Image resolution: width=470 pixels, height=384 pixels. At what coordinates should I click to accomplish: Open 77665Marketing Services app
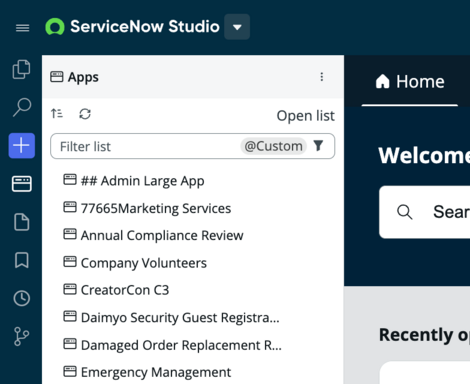pyautogui.click(x=147, y=208)
